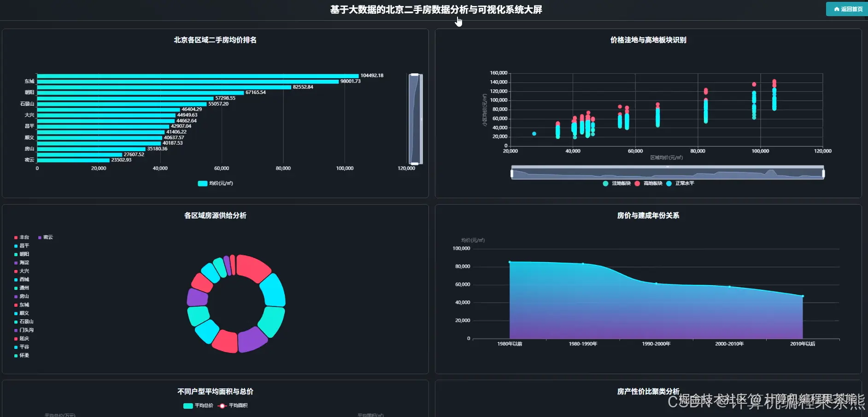
Task: Toggle the 延庆 legend entry
Action: pos(22,339)
